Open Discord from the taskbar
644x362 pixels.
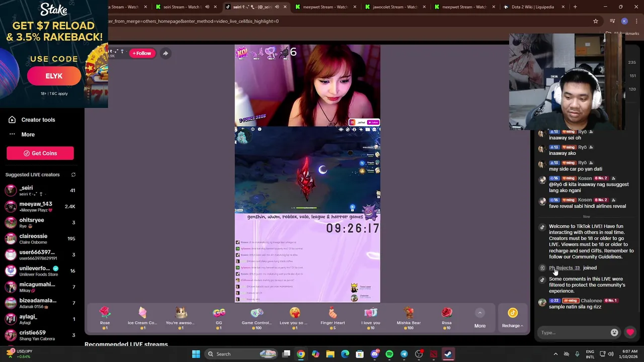tap(374, 354)
